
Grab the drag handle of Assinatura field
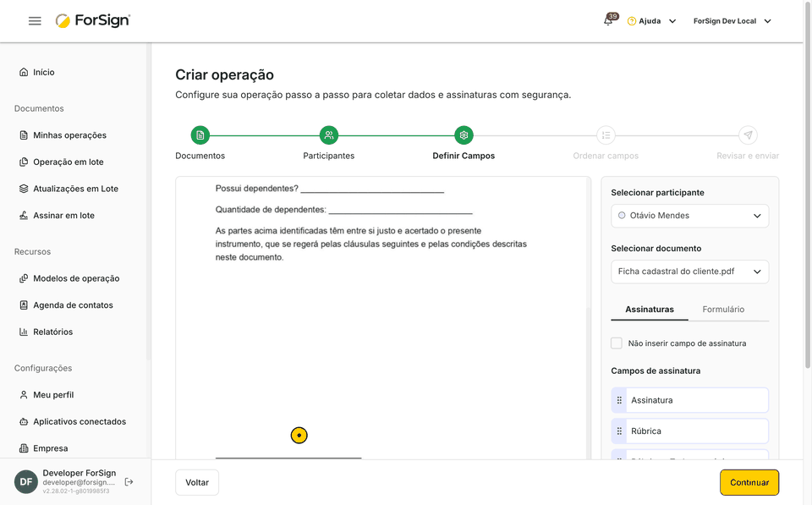click(619, 400)
